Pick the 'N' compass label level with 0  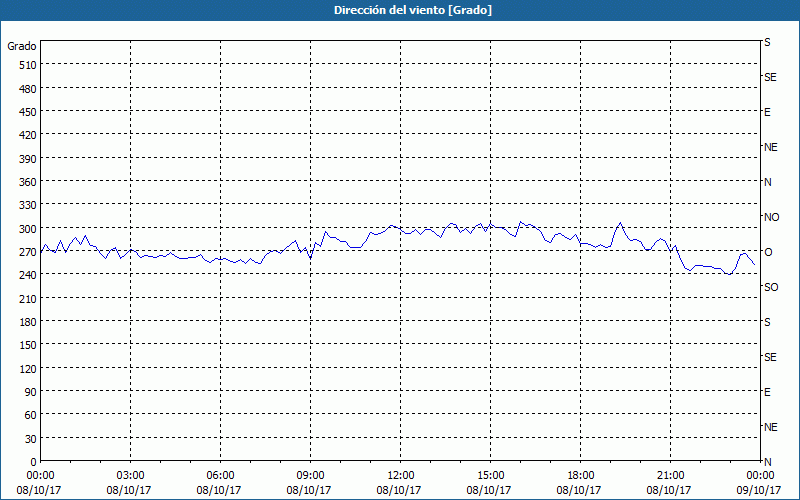tap(767, 462)
